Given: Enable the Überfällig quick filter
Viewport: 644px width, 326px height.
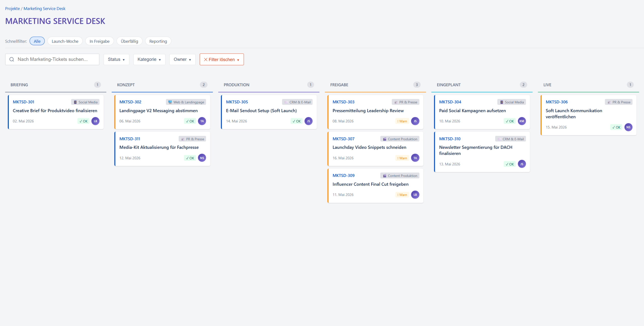Looking at the screenshot, I should [x=129, y=41].
